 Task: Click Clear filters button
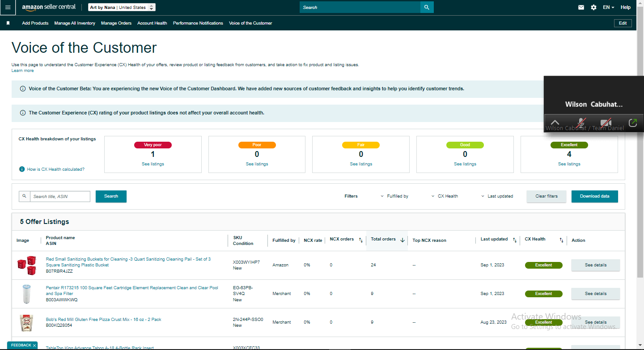click(x=547, y=196)
